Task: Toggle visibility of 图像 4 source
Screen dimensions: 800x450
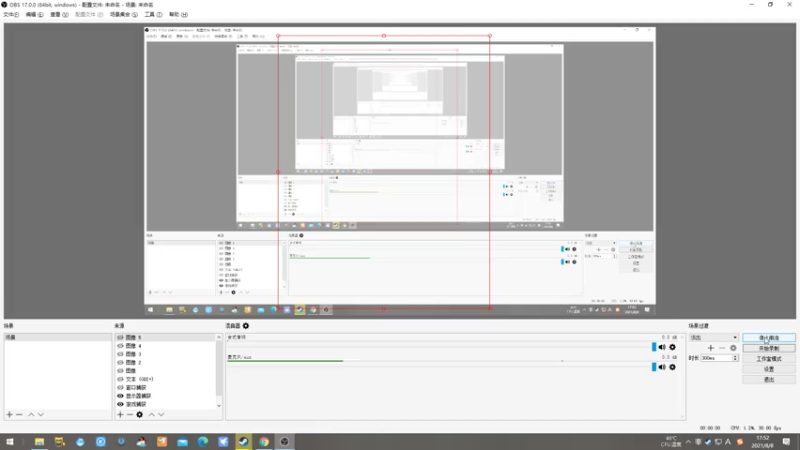Action: point(120,346)
